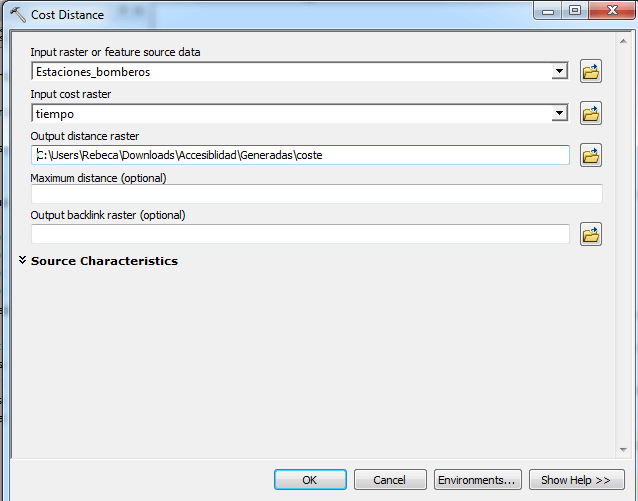Browse for input raster or feature source data
638x501 pixels.
[x=591, y=72]
